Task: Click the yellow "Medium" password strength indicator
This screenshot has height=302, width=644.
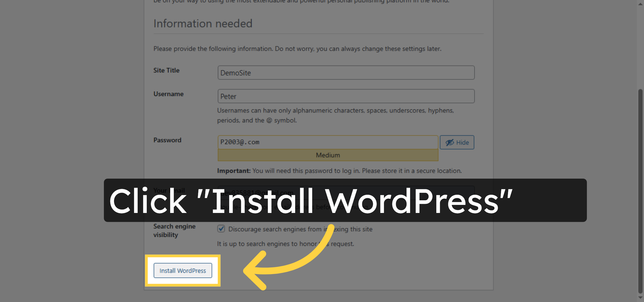Action: point(327,155)
